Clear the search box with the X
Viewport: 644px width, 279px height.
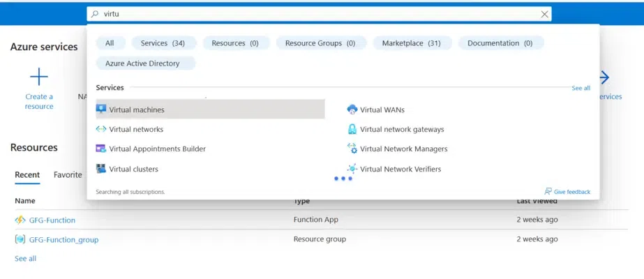545,15
